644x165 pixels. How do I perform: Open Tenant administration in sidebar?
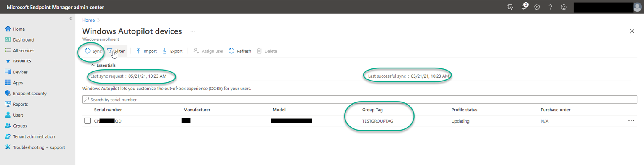(30, 136)
